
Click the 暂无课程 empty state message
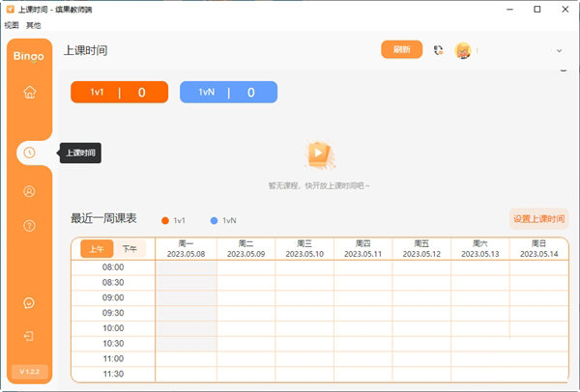click(x=319, y=185)
